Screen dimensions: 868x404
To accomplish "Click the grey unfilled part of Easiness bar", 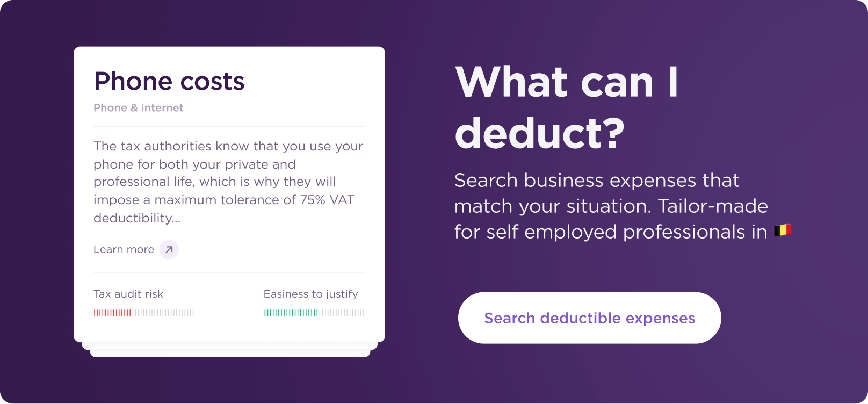I will tap(342, 313).
